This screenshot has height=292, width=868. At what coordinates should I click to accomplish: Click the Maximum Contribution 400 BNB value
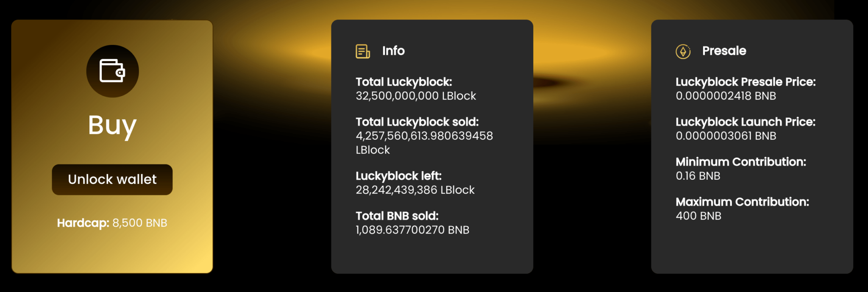pyautogui.click(x=698, y=216)
